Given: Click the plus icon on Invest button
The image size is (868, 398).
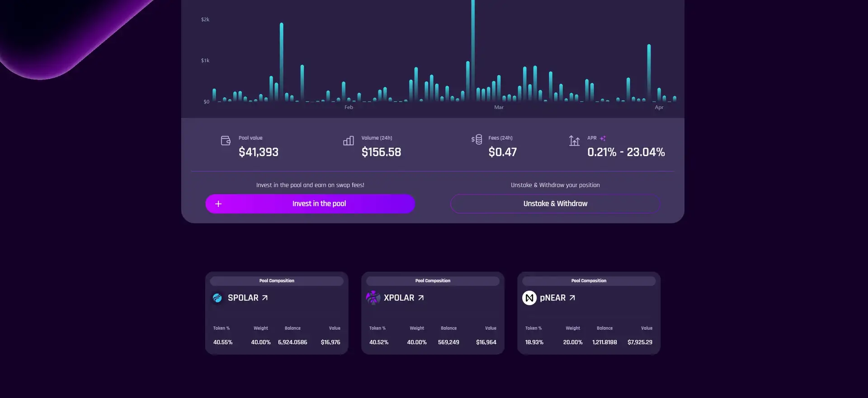Looking at the screenshot, I should point(218,204).
